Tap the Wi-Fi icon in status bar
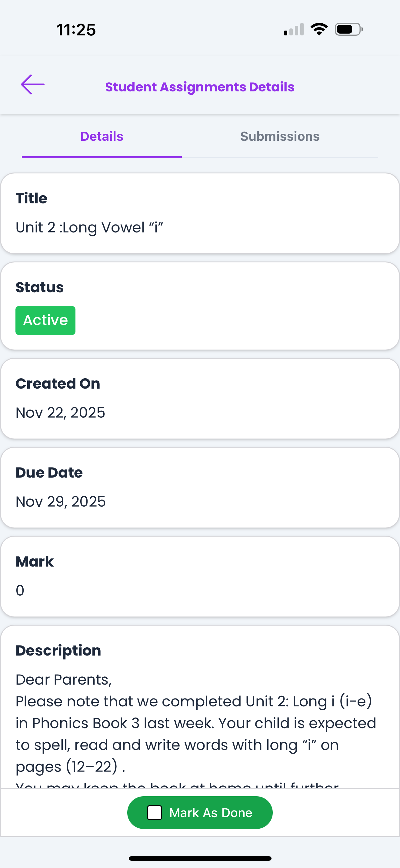Viewport: 400px width, 868px height. tap(319, 29)
